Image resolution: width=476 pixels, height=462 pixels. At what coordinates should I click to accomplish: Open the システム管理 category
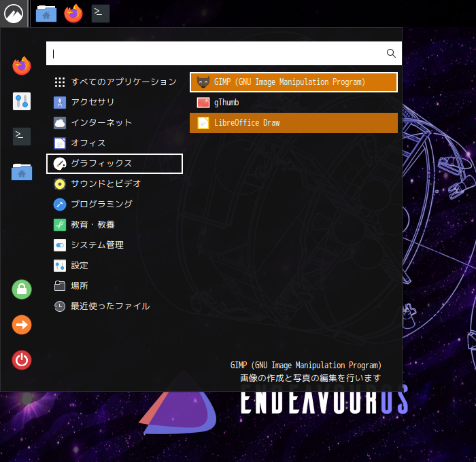click(114, 245)
